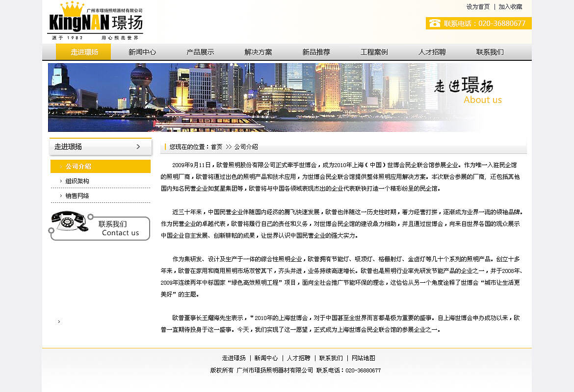
Task: Click the footer 网站地图 link
Action: (x=363, y=358)
